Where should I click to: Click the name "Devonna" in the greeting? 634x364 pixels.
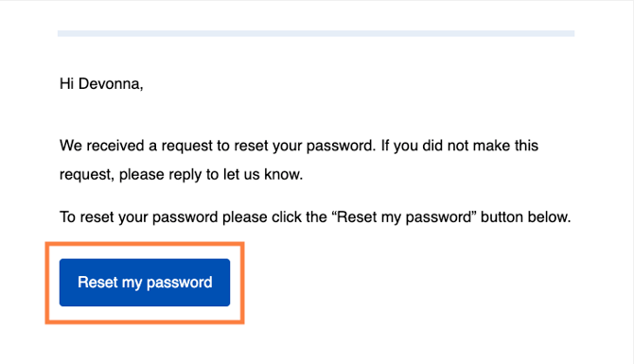[x=111, y=84]
